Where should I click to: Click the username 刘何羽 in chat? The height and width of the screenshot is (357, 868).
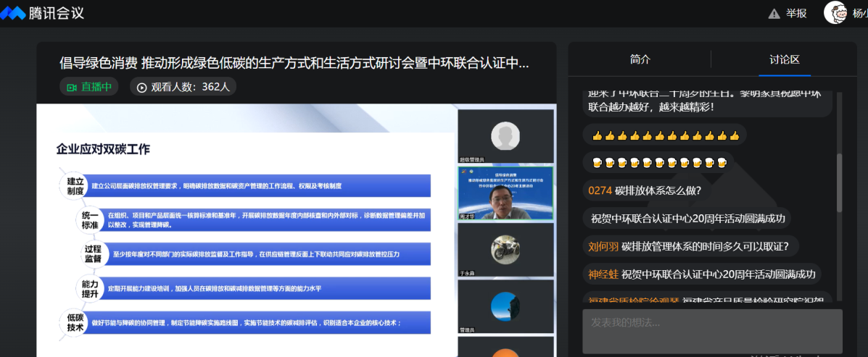click(x=603, y=246)
